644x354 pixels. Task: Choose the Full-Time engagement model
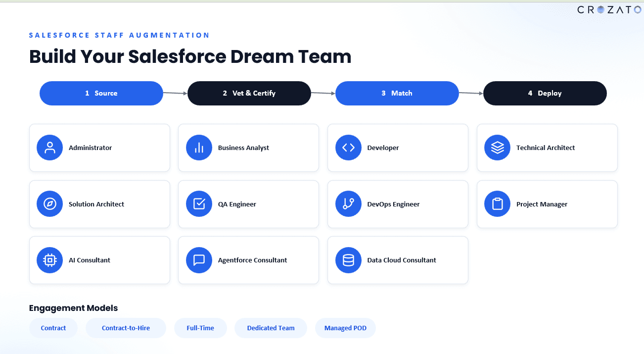click(x=200, y=328)
